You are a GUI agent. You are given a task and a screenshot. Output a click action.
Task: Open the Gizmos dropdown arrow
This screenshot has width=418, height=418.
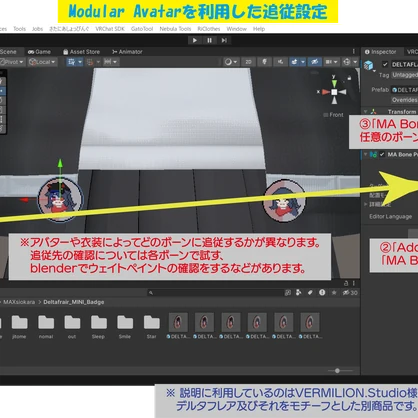(355, 62)
